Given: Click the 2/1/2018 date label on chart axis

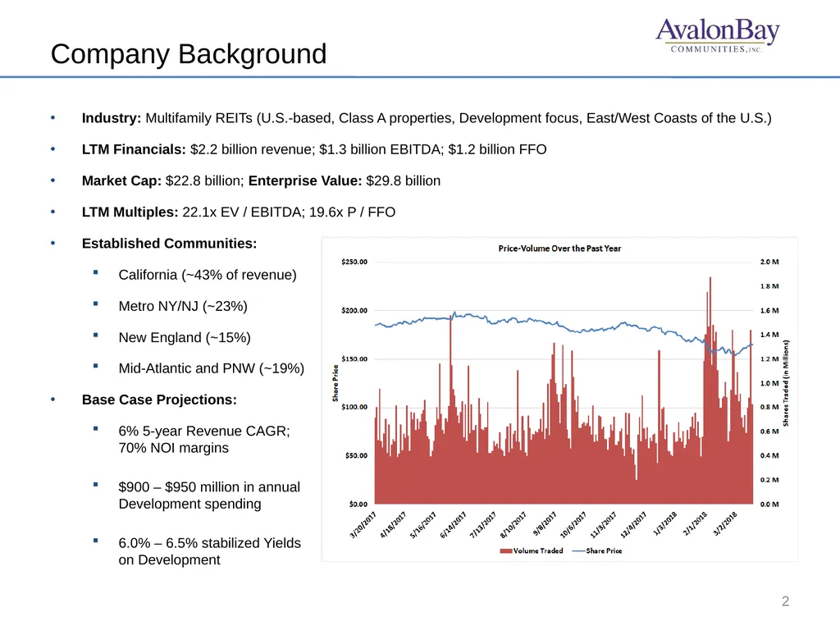Looking at the screenshot, I should pyautogui.click(x=696, y=524).
